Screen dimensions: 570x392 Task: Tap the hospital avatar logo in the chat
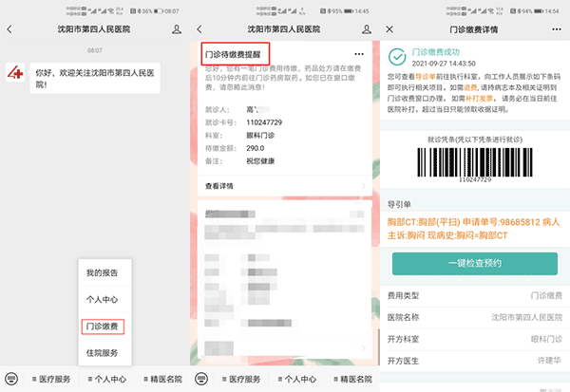[x=15, y=73]
